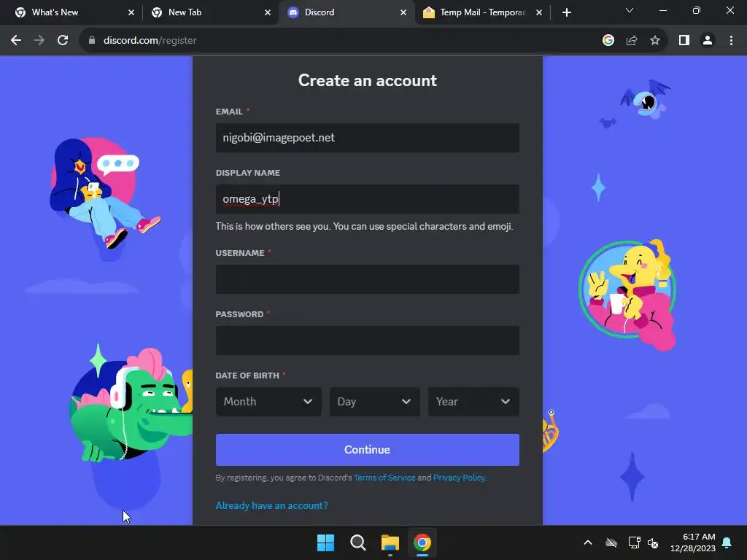
Task: Click the Username input field
Action: pyautogui.click(x=368, y=279)
